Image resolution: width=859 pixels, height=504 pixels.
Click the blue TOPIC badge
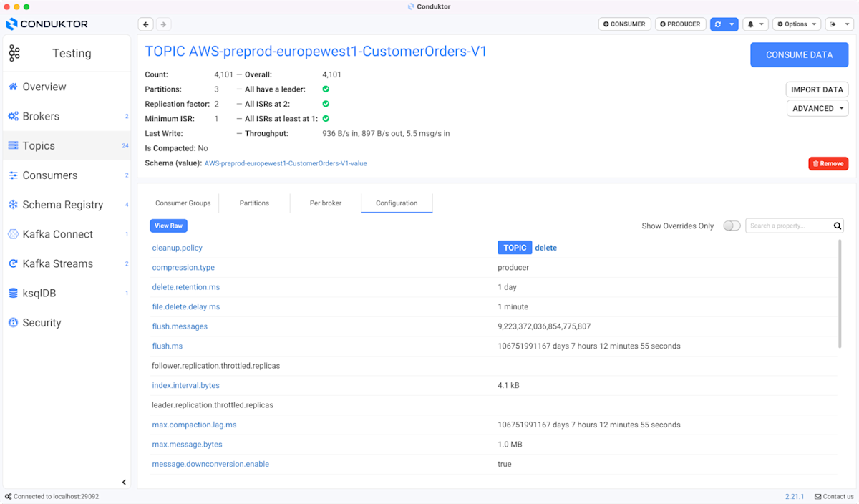515,248
